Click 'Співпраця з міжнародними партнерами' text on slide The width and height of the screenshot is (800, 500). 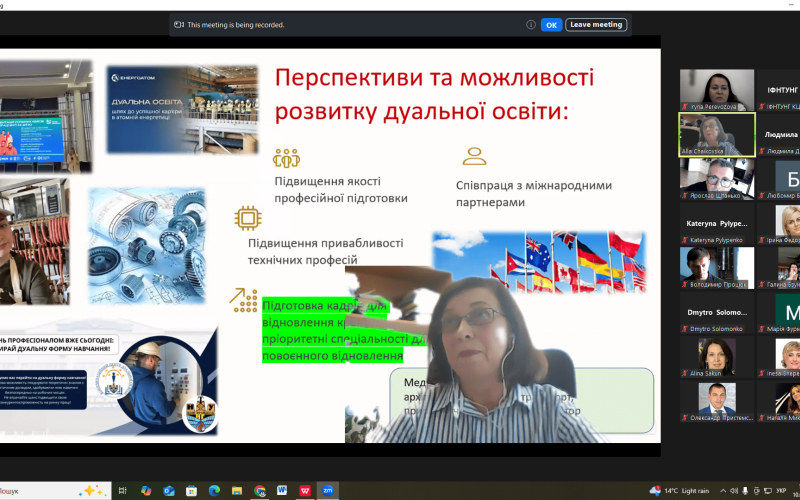(534, 194)
